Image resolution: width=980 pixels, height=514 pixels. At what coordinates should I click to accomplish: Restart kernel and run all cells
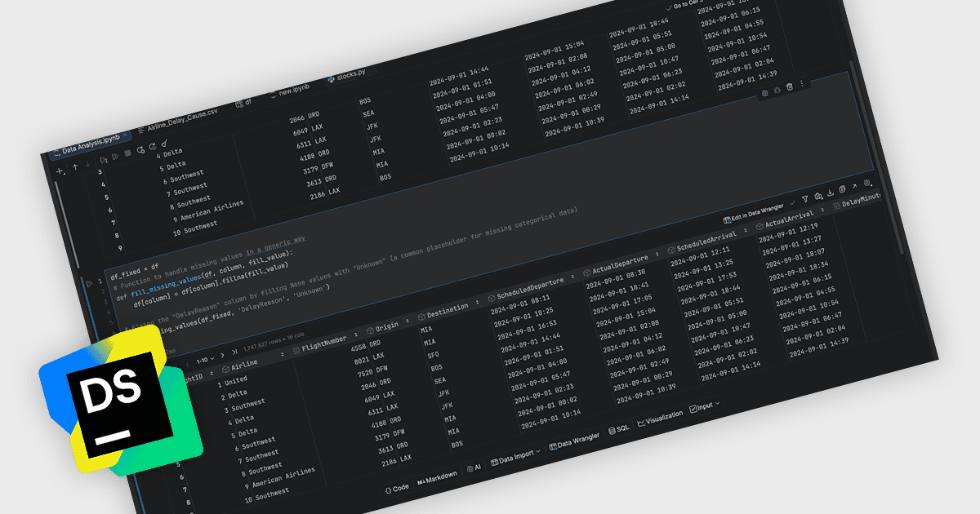(153, 147)
